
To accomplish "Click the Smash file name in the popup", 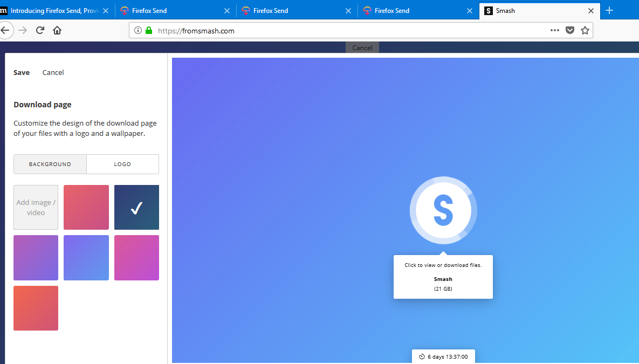I will [443, 279].
